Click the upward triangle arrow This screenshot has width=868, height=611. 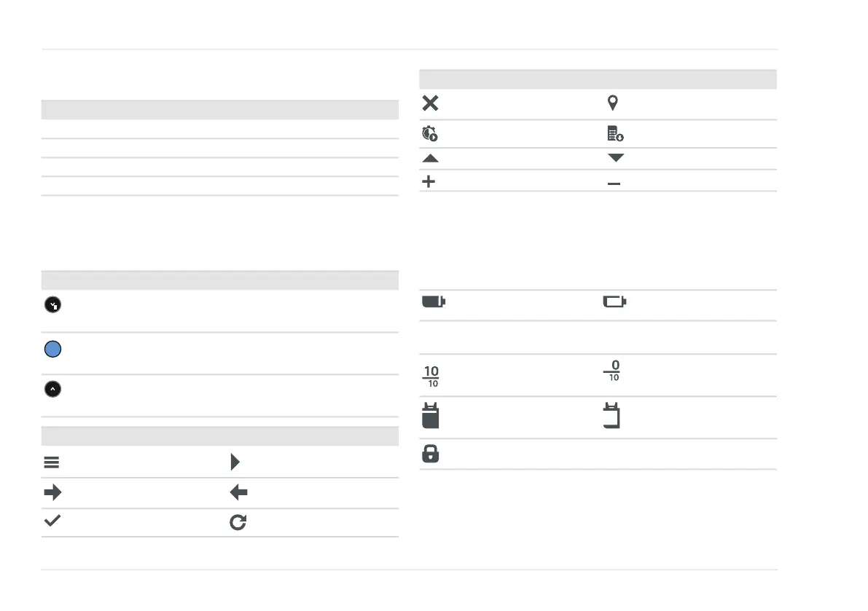click(x=430, y=159)
